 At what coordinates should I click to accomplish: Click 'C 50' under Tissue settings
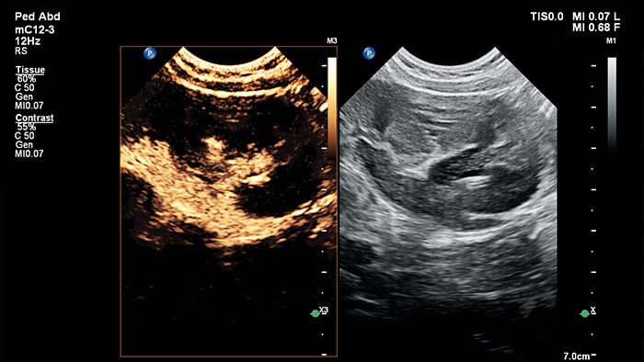[x=25, y=87]
